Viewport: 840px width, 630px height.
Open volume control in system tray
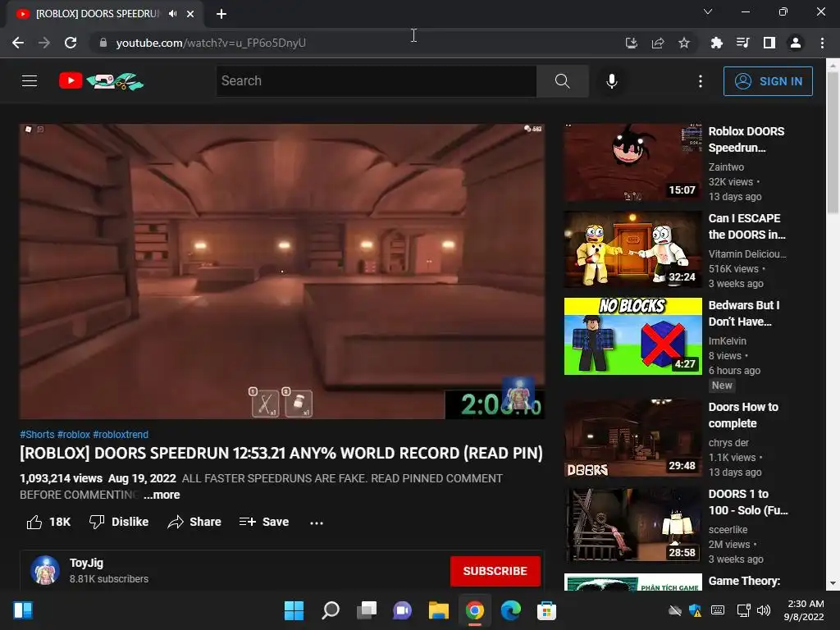pyautogui.click(x=764, y=610)
